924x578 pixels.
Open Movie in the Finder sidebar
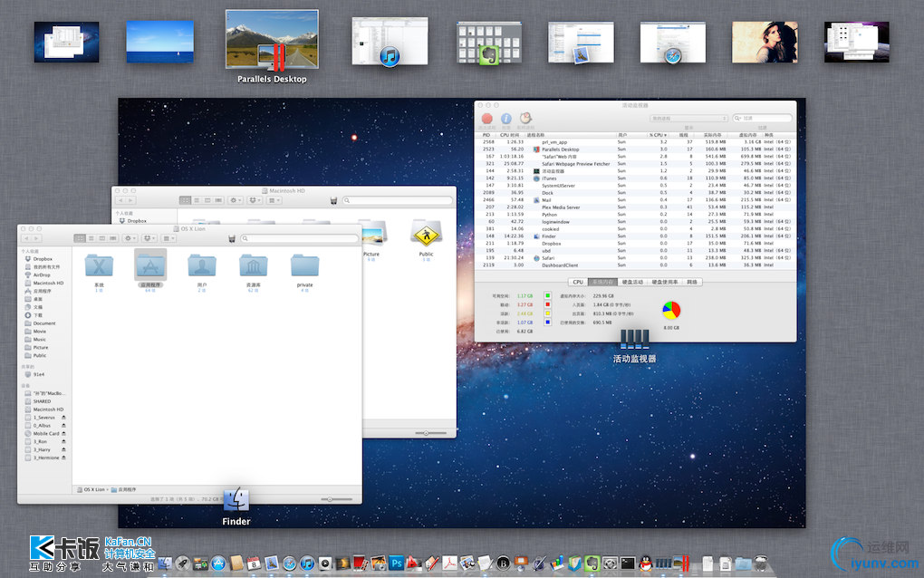(40, 332)
